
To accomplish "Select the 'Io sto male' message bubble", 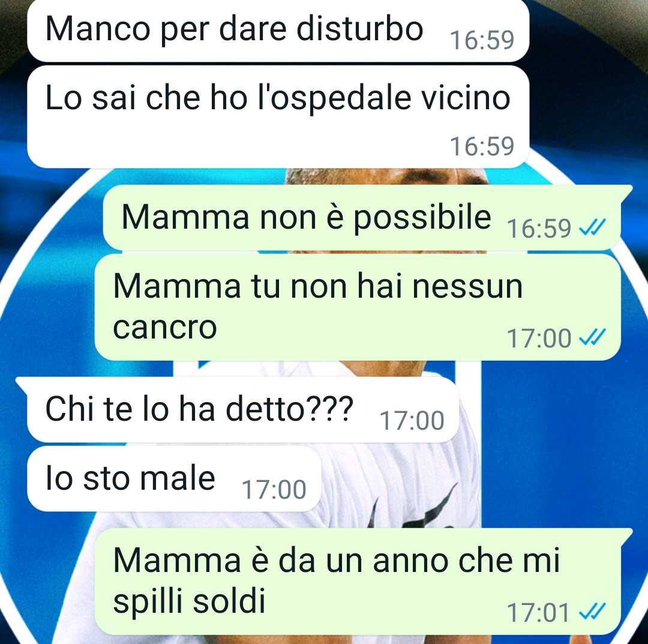I will click(x=174, y=479).
